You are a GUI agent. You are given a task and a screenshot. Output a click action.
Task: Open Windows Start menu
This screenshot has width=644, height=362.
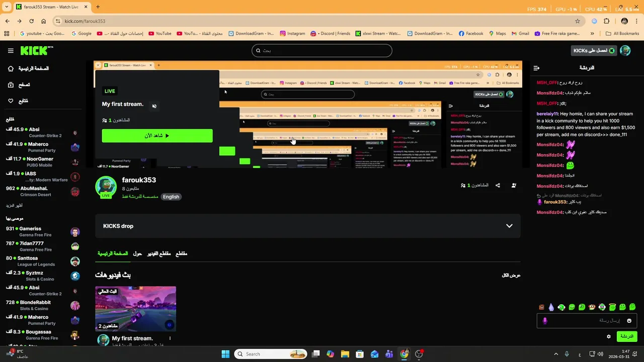tap(225, 354)
